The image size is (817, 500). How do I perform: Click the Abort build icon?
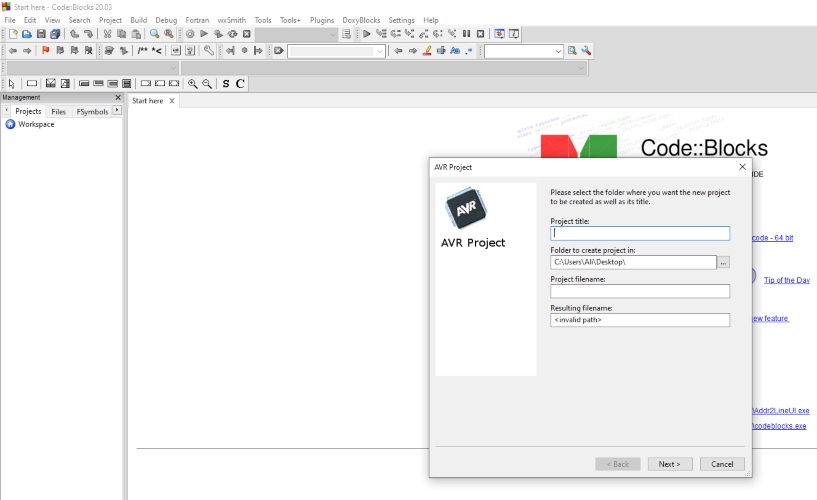tap(246, 34)
